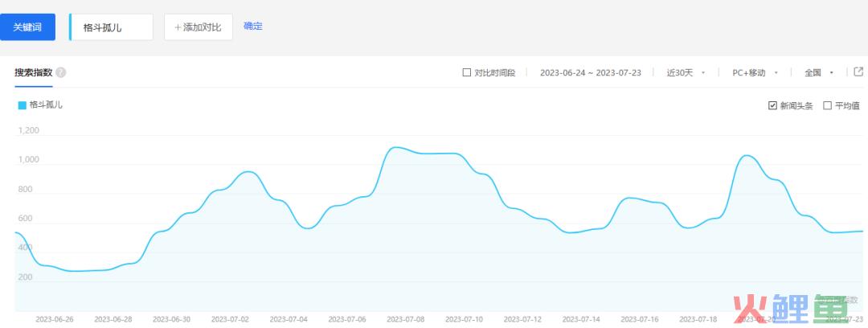This screenshot has width=868, height=328.
Task: Toggle the 对比时间段 checkbox
Action: 467,72
